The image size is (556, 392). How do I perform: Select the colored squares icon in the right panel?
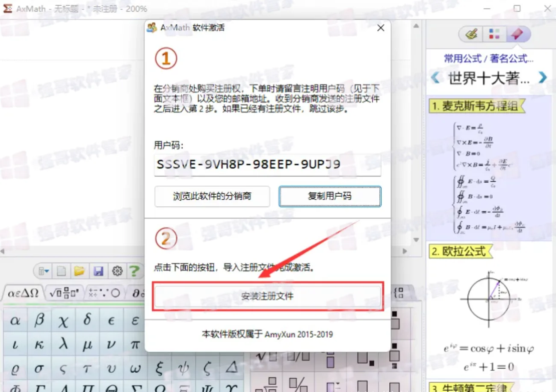point(494,34)
